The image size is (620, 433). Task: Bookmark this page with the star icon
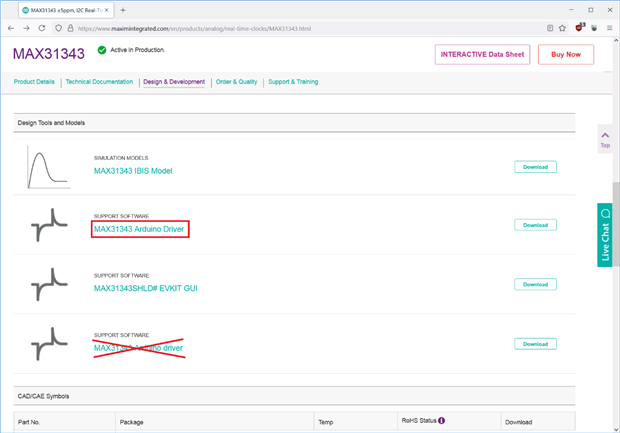pos(562,28)
